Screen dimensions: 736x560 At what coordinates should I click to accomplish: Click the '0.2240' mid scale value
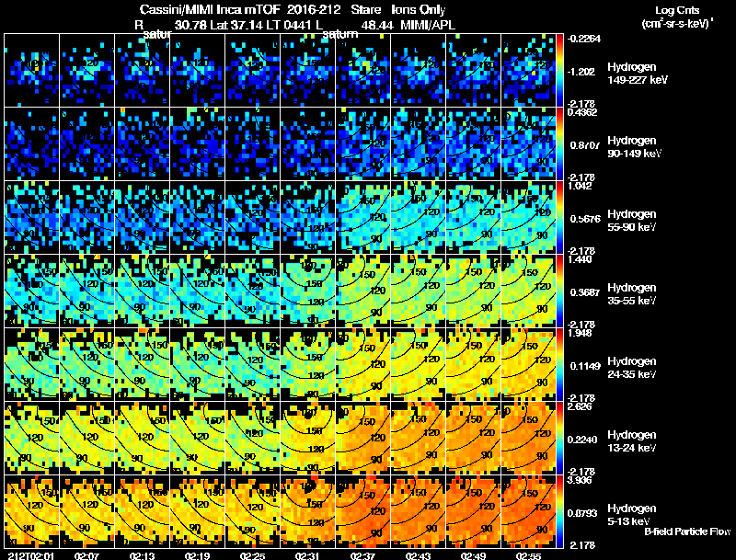[x=583, y=440]
